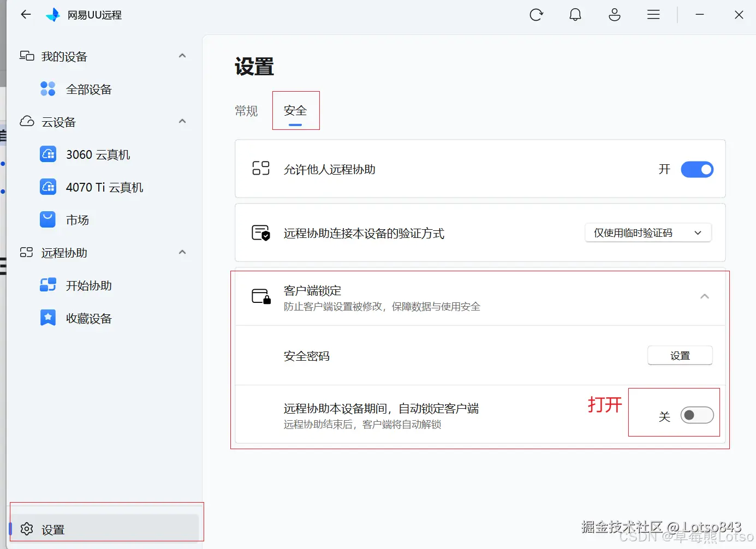Select 全部设备 in the sidebar
Image resolution: width=756 pixels, height=549 pixels.
tap(89, 89)
